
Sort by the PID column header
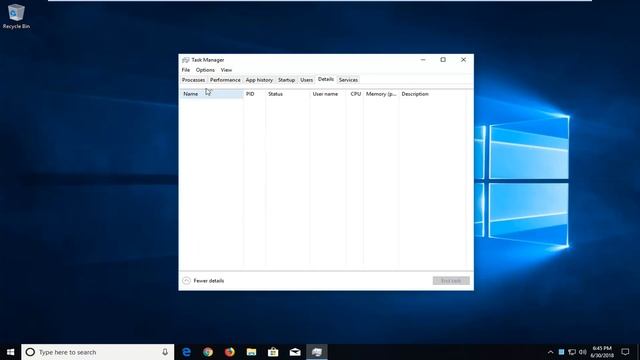(x=255, y=94)
